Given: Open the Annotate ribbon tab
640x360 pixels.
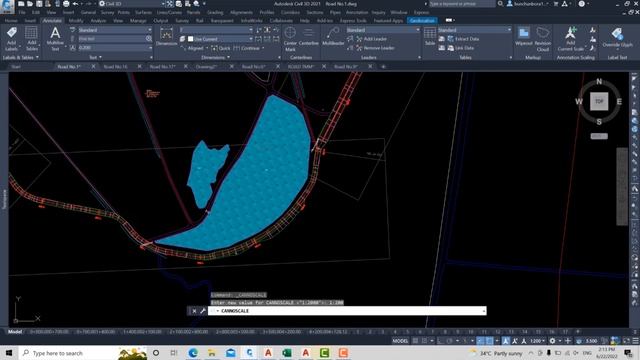Looking at the screenshot, I should point(52,20).
